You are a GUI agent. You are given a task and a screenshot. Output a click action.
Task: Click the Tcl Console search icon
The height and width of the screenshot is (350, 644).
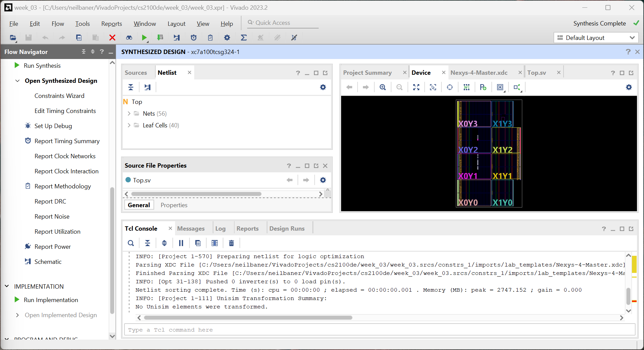coord(131,243)
